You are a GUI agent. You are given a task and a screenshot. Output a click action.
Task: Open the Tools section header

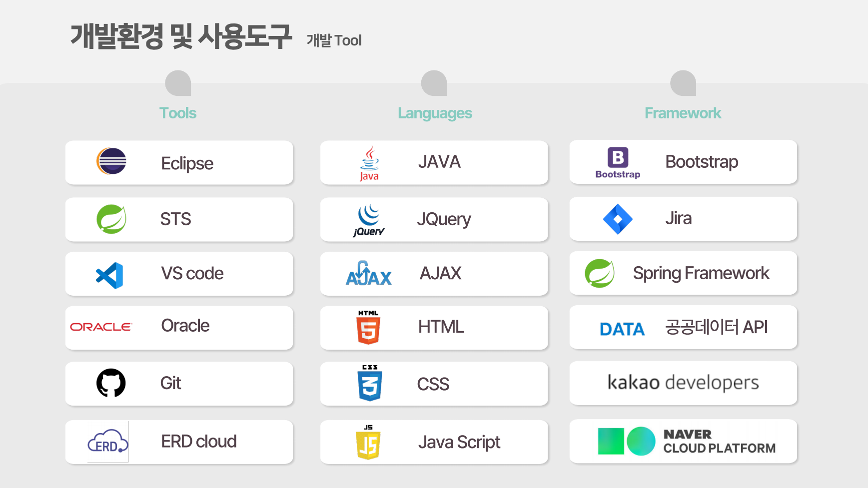click(178, 113)
